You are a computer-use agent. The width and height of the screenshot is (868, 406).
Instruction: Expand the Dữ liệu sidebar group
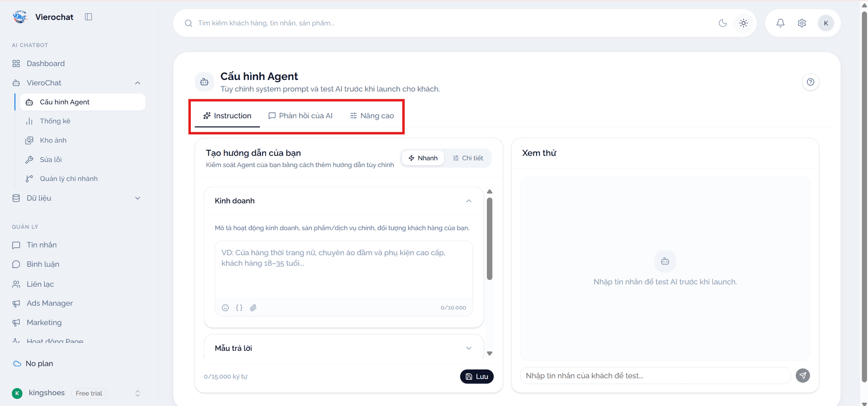137,198
